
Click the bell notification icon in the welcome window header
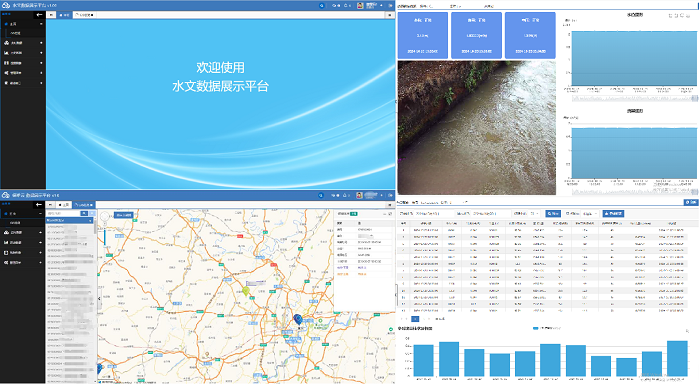(x=346, y=5)
